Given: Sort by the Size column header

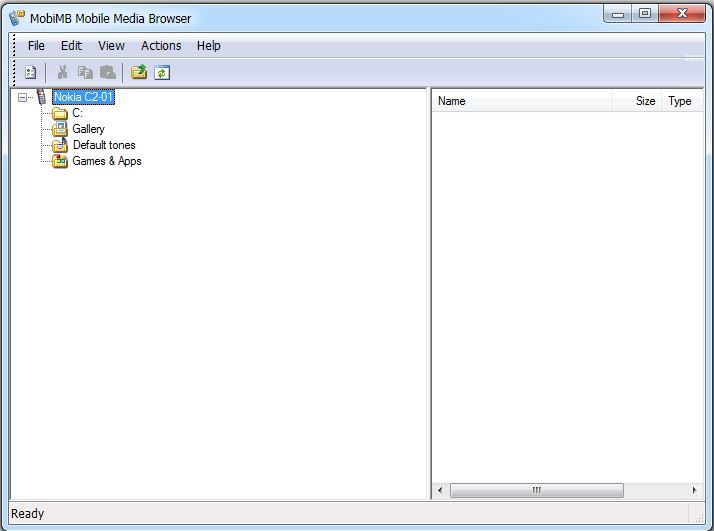Looking at the screenshot, I should pyautogui.click(x=636, y=101).
